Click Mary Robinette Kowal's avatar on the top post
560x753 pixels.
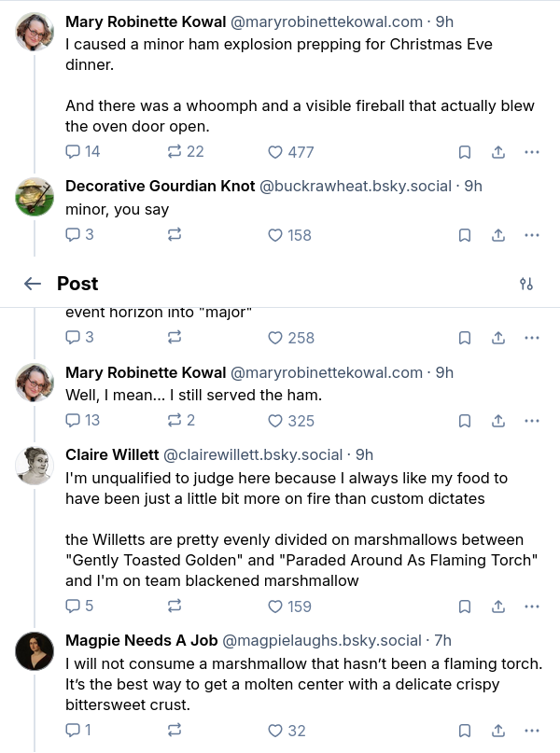pos(35,33)
